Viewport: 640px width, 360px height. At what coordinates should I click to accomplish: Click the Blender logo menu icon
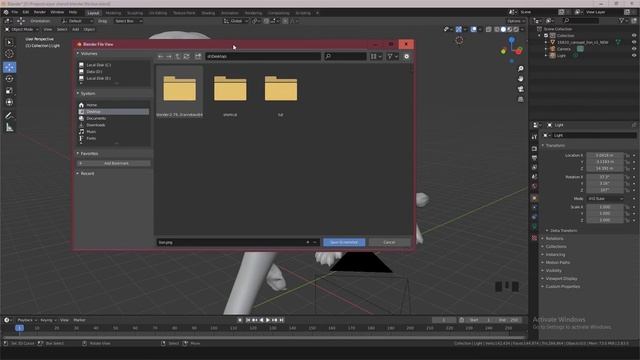pyautogui.click(x=6, y=12)
